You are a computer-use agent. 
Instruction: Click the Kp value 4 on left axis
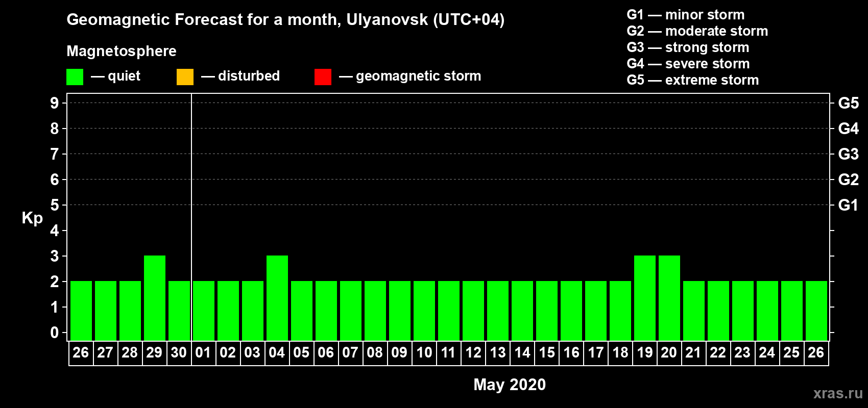pos(55,231)
